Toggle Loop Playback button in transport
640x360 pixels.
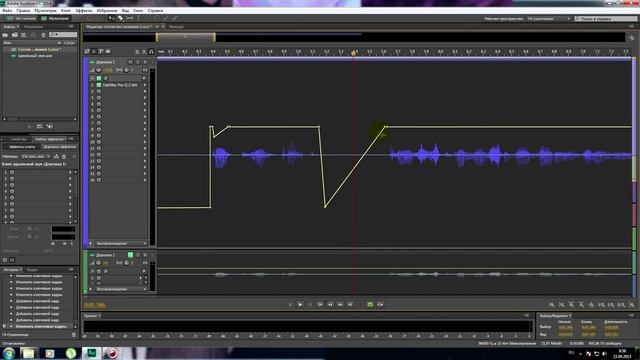370,304
